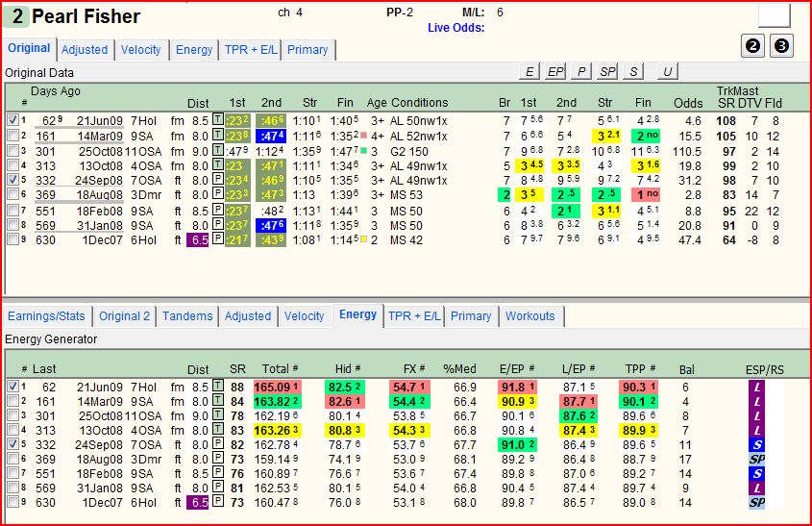Click the EP running style button
Viewport: 812px width, 526px height.
[x=555, y=71]
